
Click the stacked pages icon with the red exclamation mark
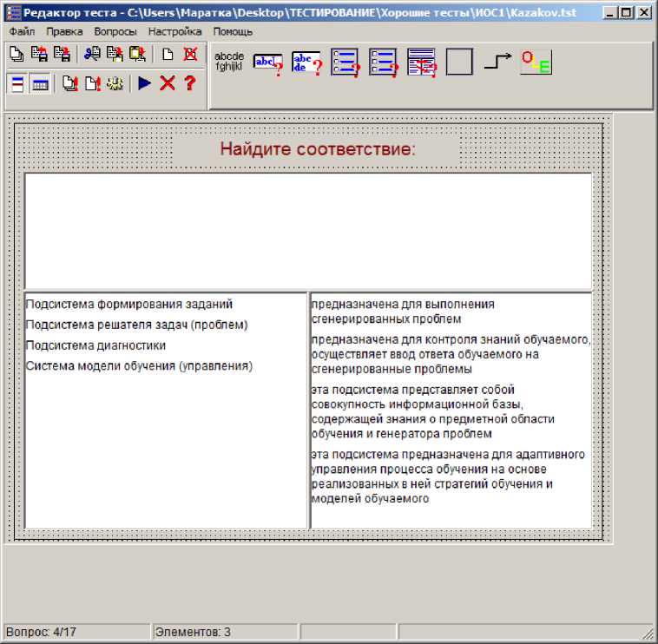70,83
